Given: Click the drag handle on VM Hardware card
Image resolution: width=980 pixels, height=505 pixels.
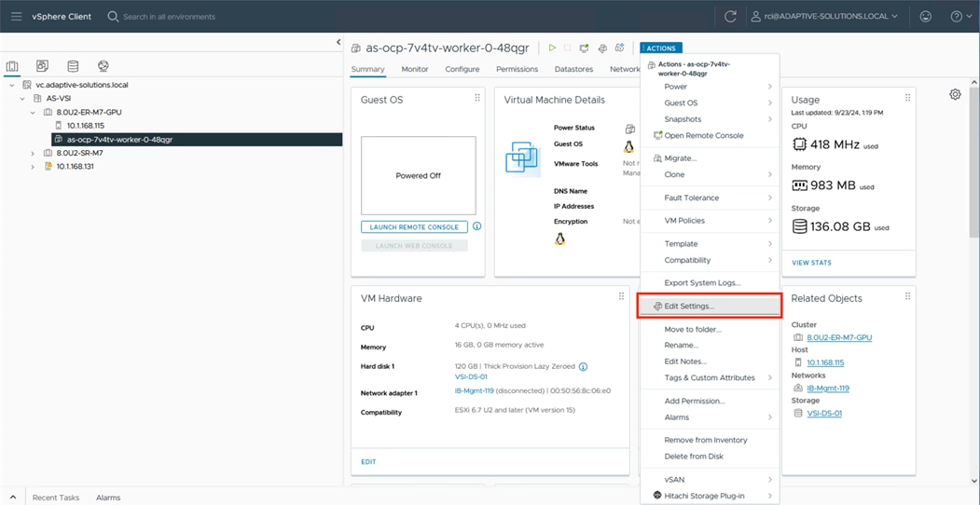Looking at the screenshot, I should pyautogui.click(x=621, y=296).
